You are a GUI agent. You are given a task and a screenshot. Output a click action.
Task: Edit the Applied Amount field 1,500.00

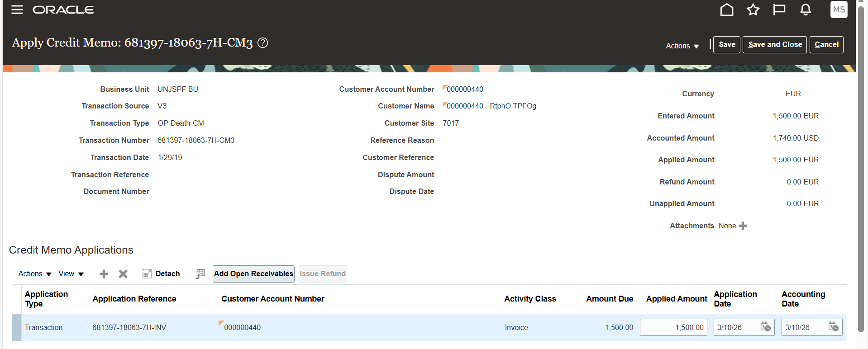coord(673,327)
